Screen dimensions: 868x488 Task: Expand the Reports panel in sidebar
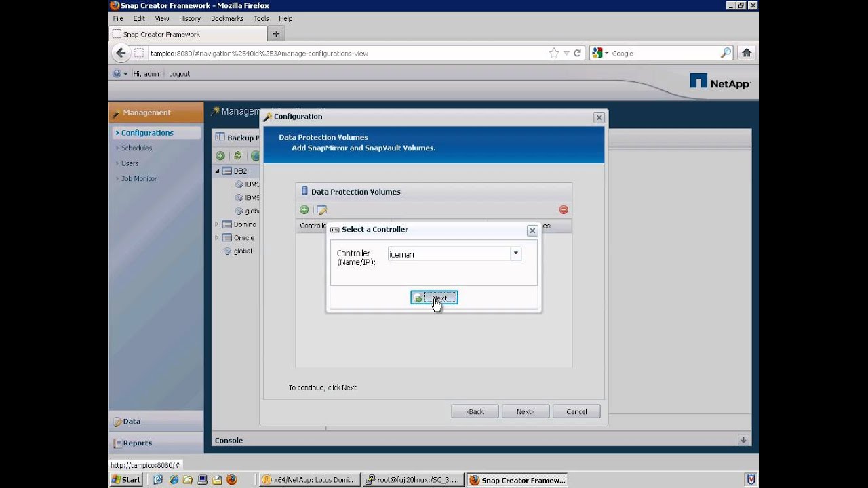click(156, 443)
